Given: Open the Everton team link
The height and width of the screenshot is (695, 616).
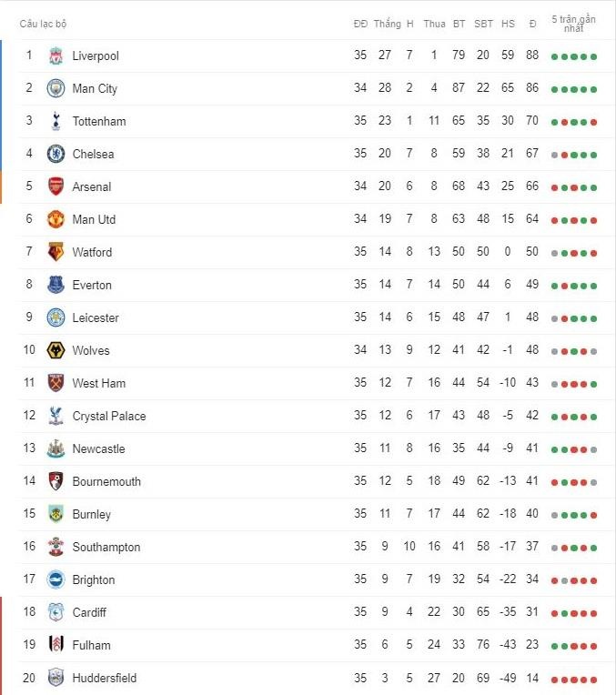Looking at the screenshot, I should [x=92, y=285].
